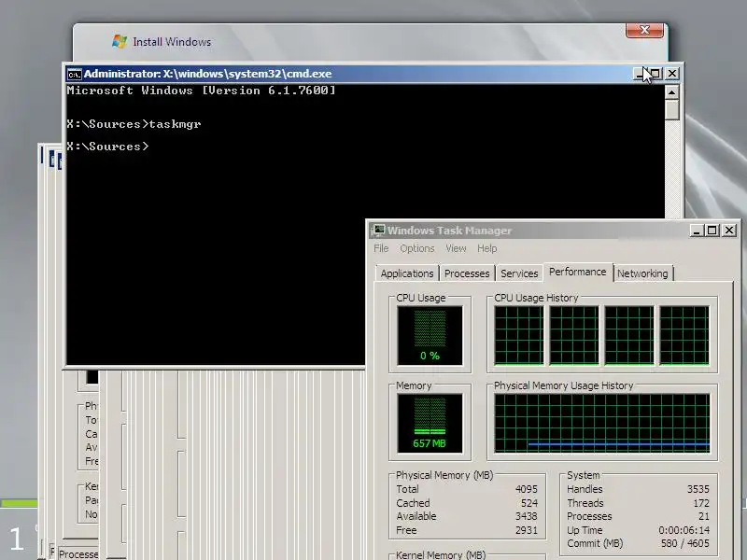This screenshot has height=560, width=747.
Task: Open the View menu in Task Manager
Action: click(456, 248)
